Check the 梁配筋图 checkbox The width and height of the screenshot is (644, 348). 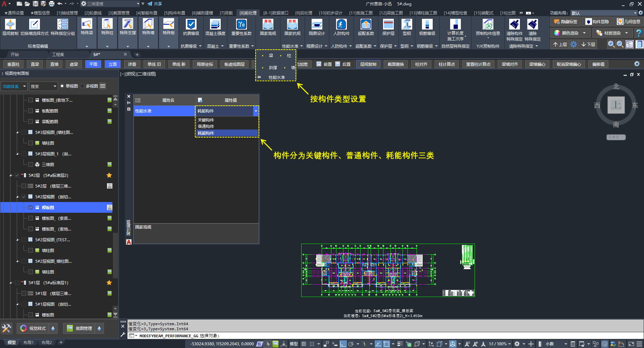31,121
